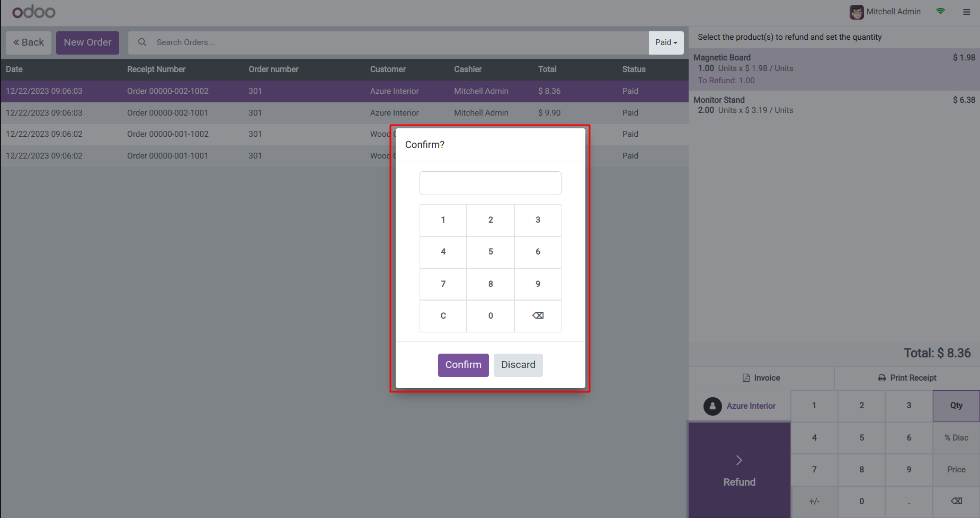Click the Mitchell Admin avatar

point(856,12)
